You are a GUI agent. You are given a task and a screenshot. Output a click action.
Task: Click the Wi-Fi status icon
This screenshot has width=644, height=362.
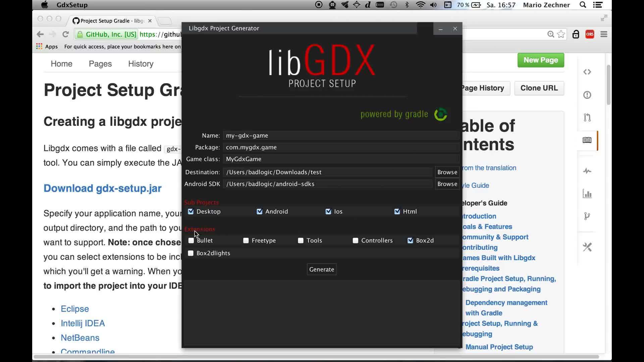[x=420, y=5]
